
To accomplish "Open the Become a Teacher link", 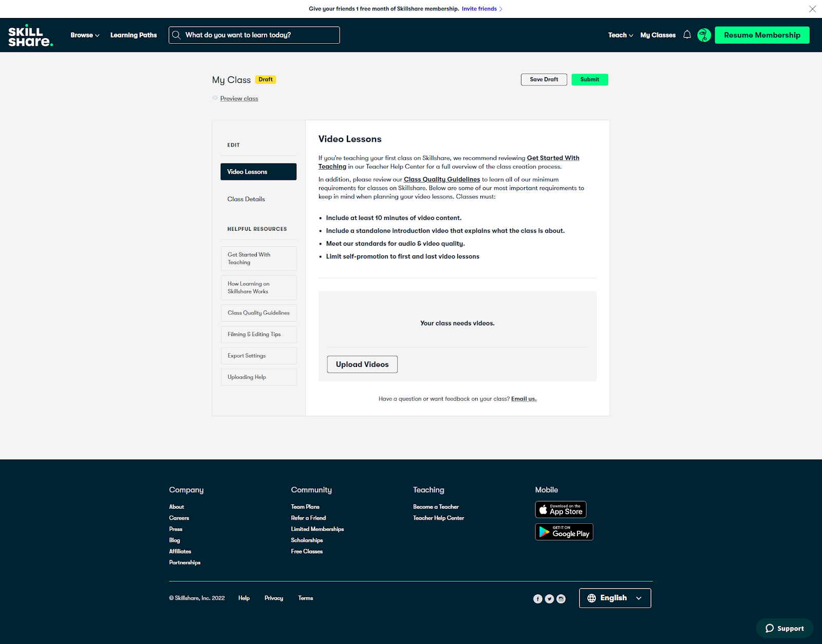I will pos(436,507).
